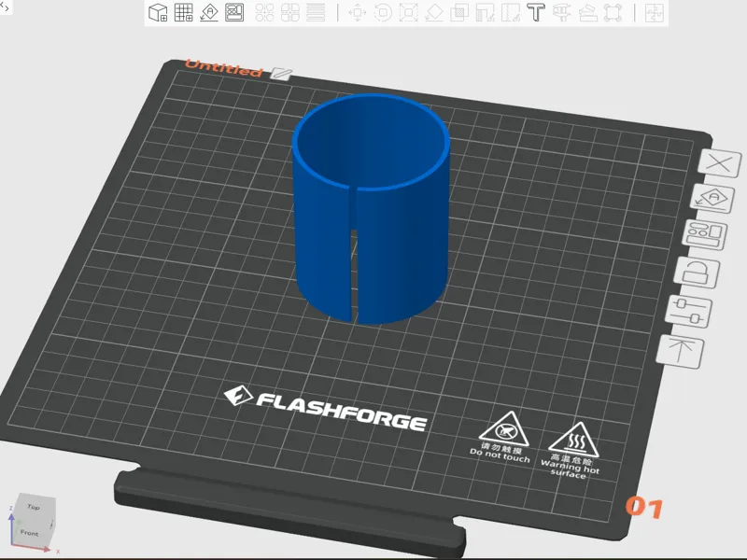Select the Scale gizmo tool
Screen dimensions: 747x560
coord(408,12)
